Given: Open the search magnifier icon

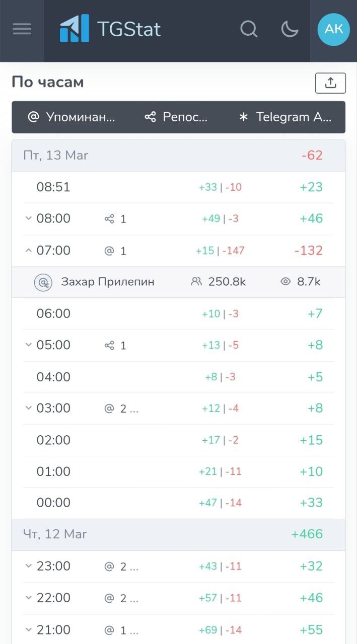Looking at the screenshot, I should tap(249, 29).
